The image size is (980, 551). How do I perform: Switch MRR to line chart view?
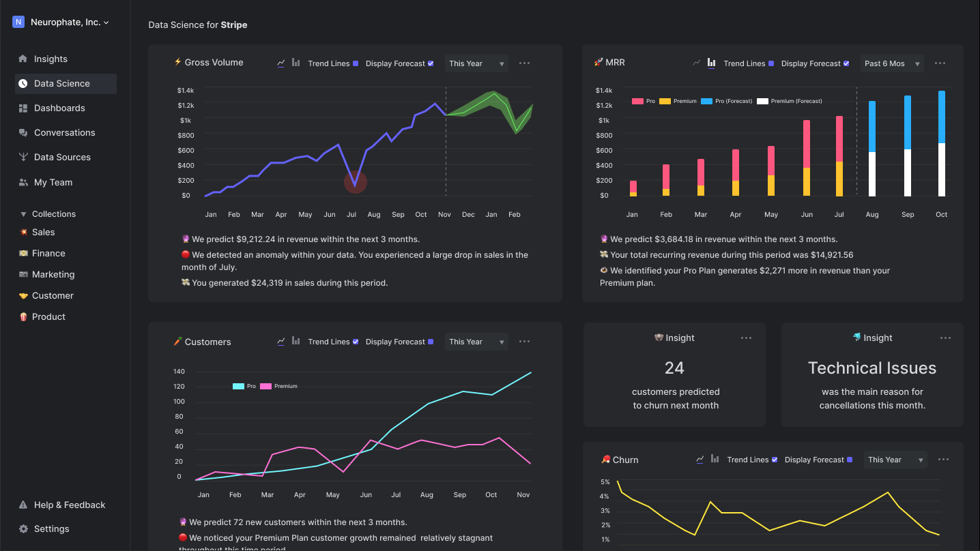(x=697, y=63)
